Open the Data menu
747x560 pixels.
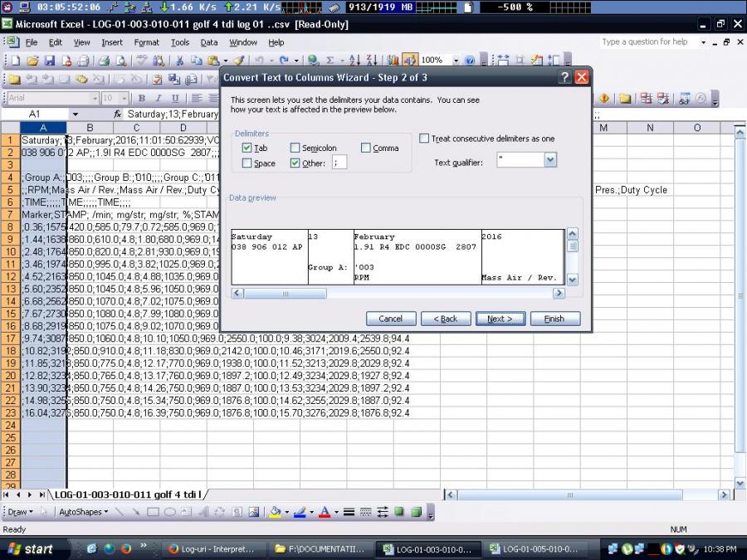point(208,42)
